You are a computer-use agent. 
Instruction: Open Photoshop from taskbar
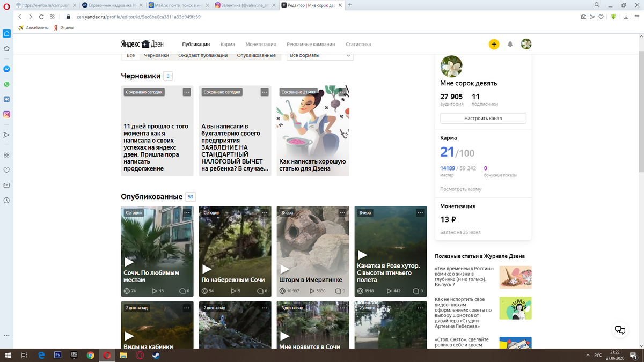[57, 355]
